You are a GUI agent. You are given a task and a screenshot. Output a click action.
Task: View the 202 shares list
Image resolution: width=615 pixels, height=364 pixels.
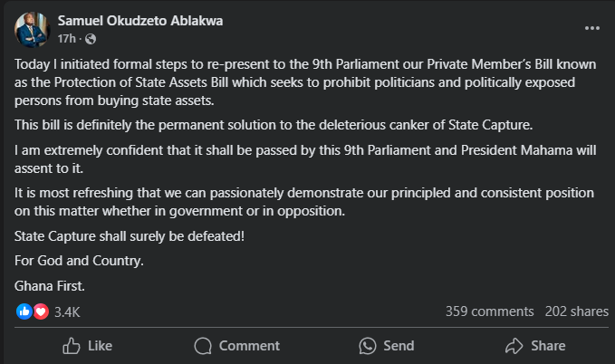click(x=576, y=311)
